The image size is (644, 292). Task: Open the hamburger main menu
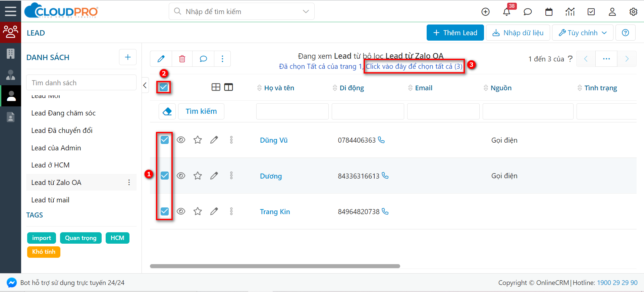tap(10, 11)
